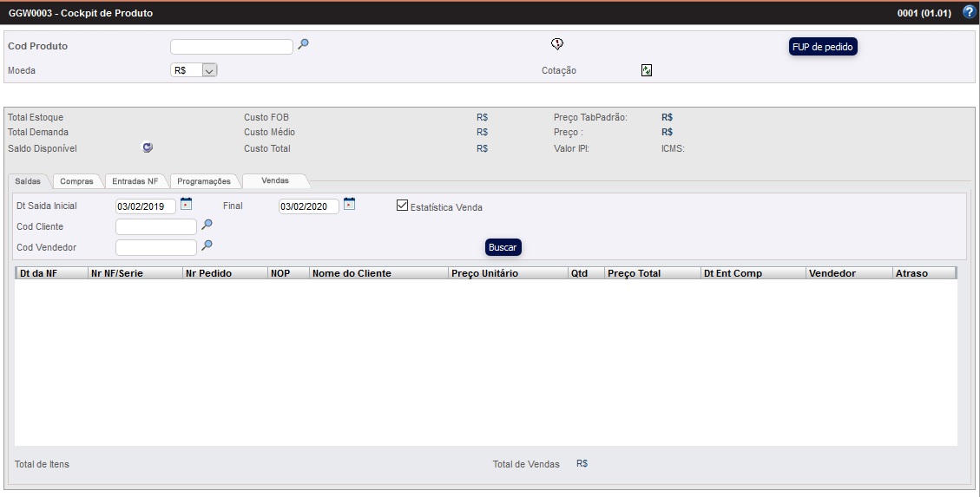Toggle the Estatística Venda checkbox

[x=402, y=206]
